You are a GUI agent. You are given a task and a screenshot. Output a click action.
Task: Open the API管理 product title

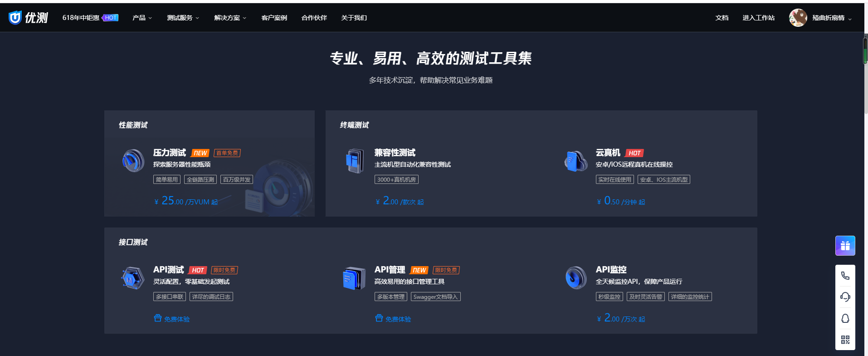[x=390, y=270]
